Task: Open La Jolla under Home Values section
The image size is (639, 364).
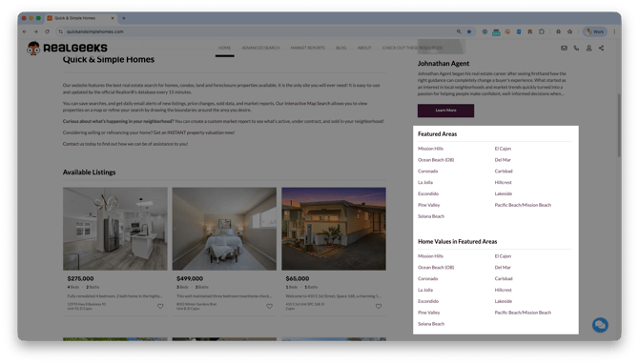Action: (425, 290)
